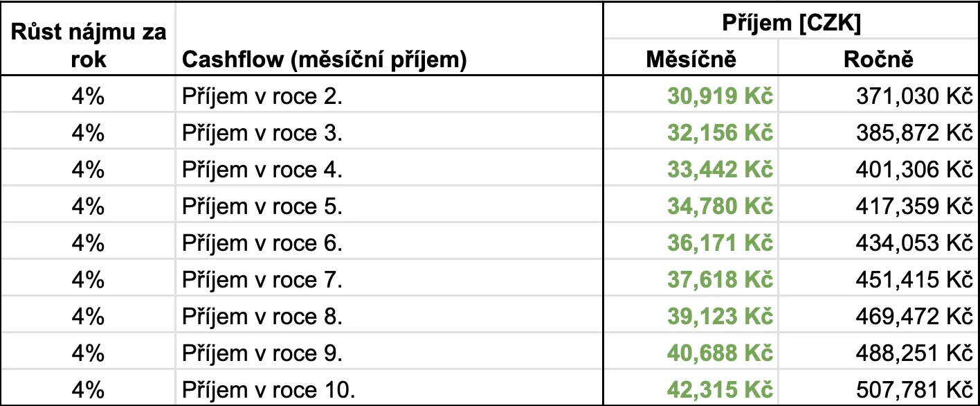Screen dimensions: 980x406
Task: Select the 'Měsíčně' column header cell
Action: click(691, 60)
